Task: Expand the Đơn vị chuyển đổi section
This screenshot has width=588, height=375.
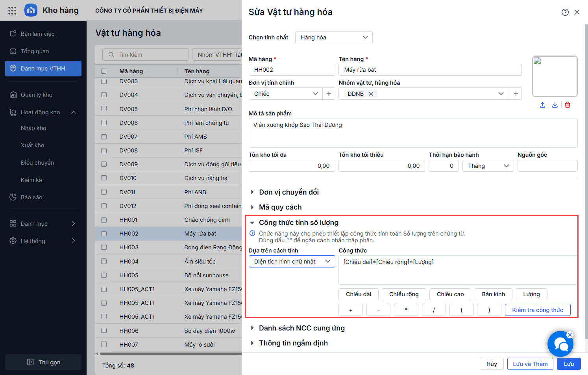Action: tap(289, 192)
